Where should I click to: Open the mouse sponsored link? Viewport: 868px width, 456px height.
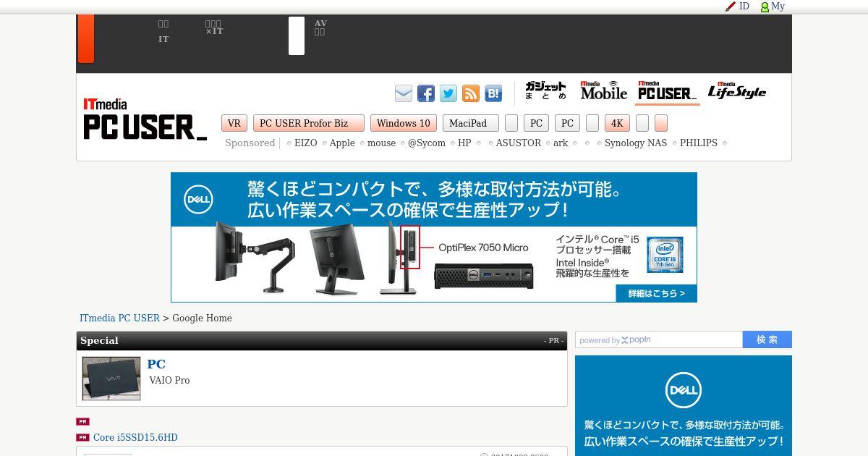click(382, 143)
